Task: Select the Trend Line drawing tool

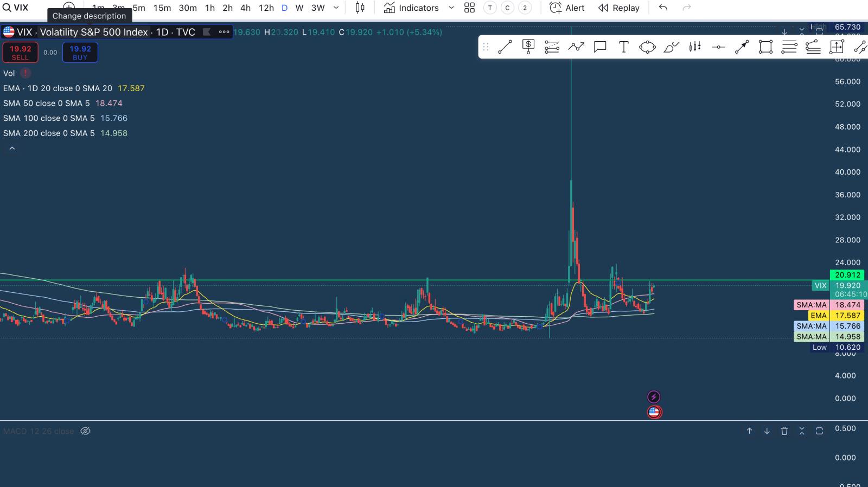Action: click(505, 47)
